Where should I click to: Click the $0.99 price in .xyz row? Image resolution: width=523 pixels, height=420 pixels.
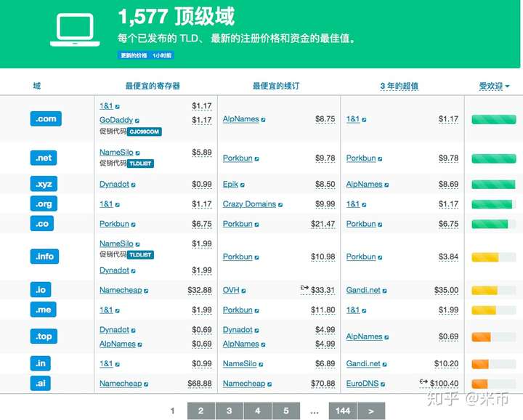[x=202, y=184]
